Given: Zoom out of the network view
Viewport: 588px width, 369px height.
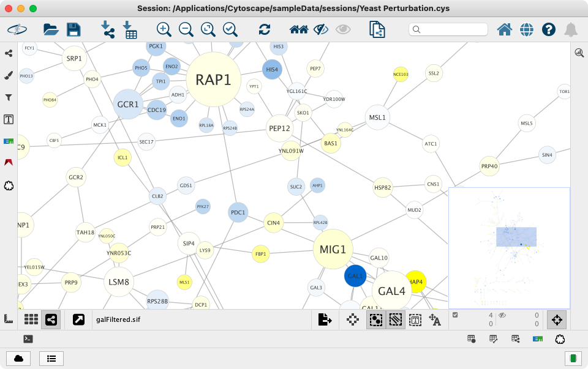Looking at the screenshot, I should click(x=186, y=29).
